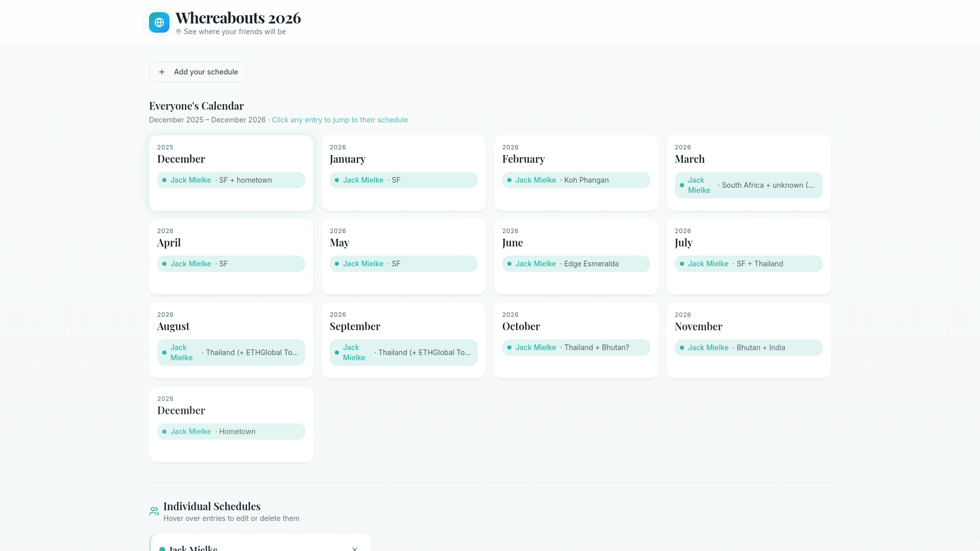Screen dimensions: 980x551
Task: Select the May SF entry
Action: (403, 264)
